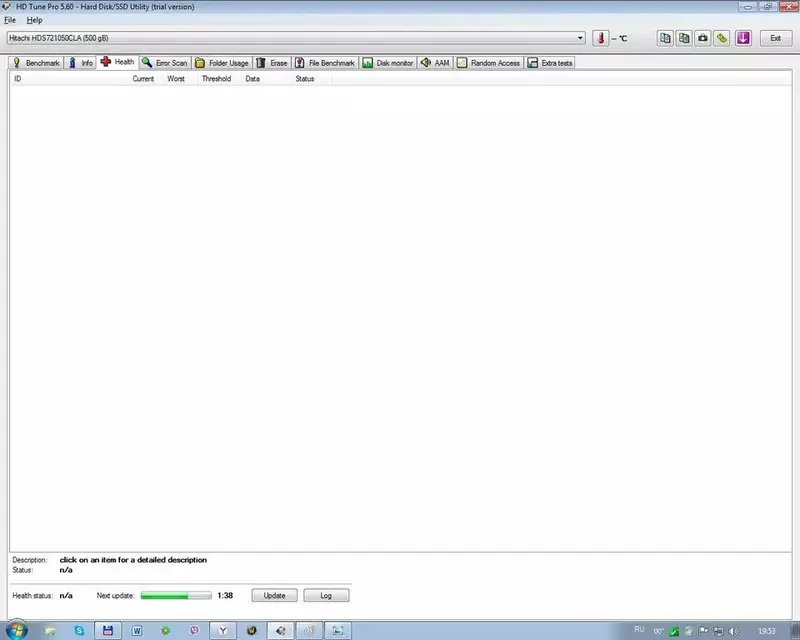
Task: Switch to the Disk monitor tab
Action: coord(388,63)
